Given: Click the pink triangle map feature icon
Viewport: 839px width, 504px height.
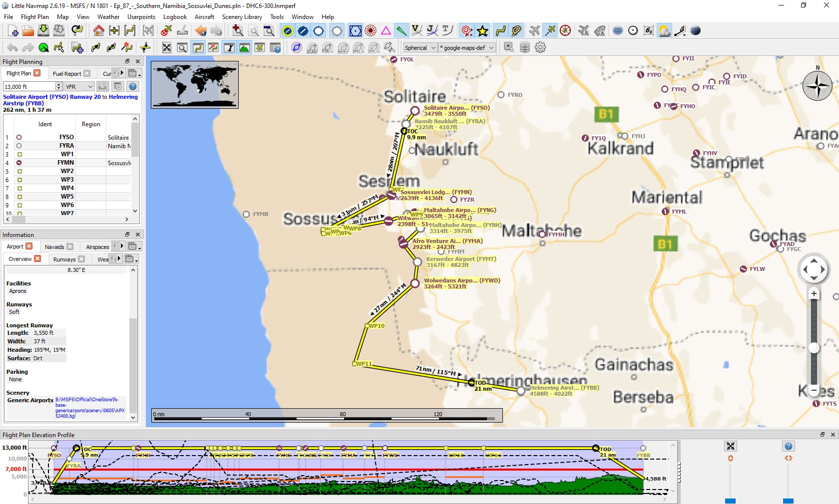Looking at the screenshot, I should (386, 31).
